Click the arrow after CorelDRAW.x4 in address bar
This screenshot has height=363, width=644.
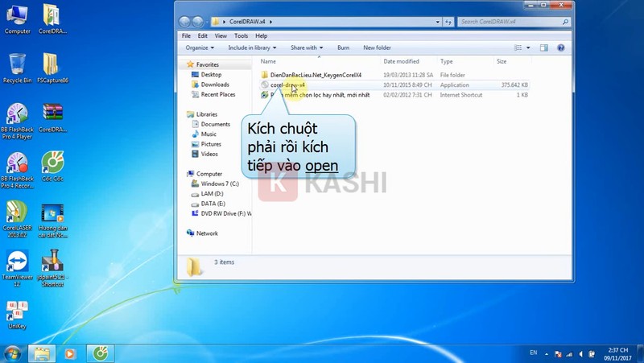coord(270,22)
